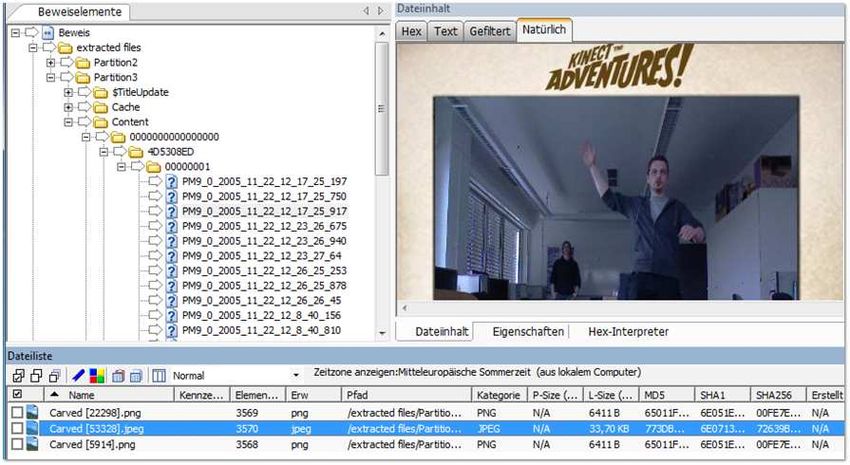Sort by the MD5 column header
This screenshot has height=465, width=850.
click(666, 395)
